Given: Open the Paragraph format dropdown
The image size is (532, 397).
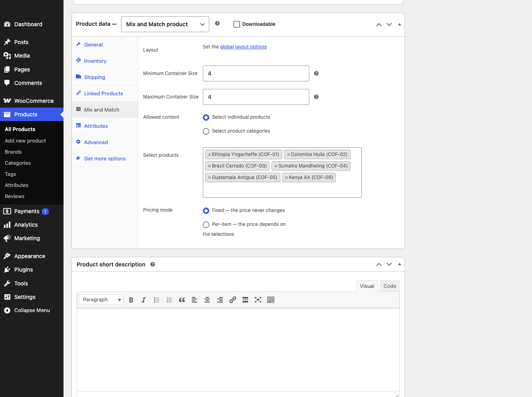Looking at the screenshot, I should pyautogui.click(x=102, y=300).
